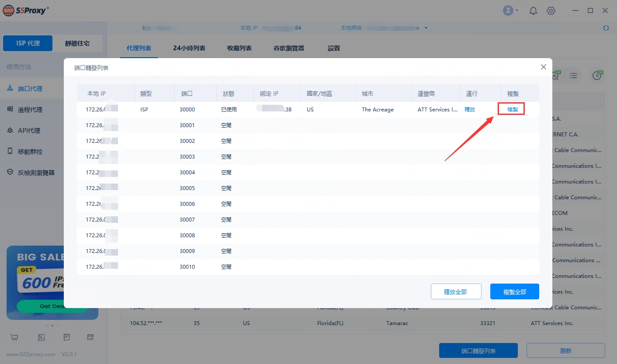The height and width of the screenshot is (364, 617).
Task: Click the BIG SALE promotional banner
Action: coord(36,280)
